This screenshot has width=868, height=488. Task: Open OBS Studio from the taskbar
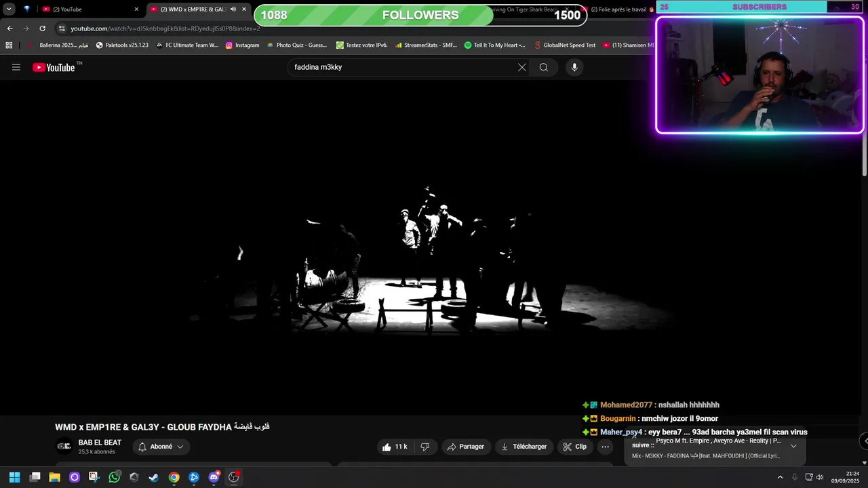point(234,477)
